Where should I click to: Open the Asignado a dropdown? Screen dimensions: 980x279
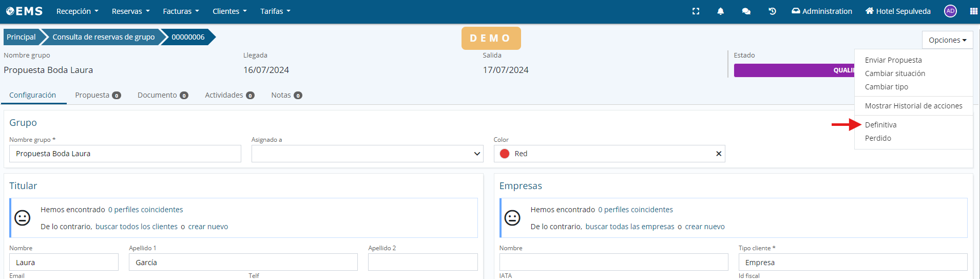click(367, 154)
